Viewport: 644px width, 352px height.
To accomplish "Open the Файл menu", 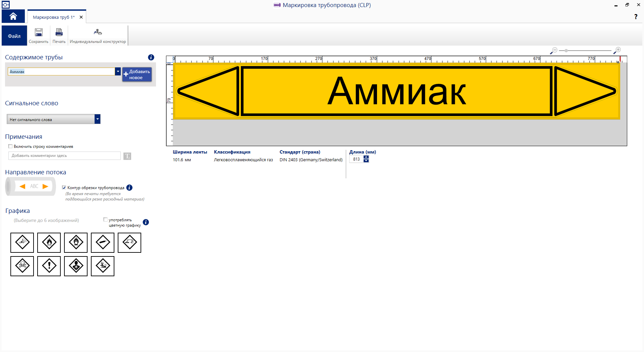I will click(x=14, y=36).
